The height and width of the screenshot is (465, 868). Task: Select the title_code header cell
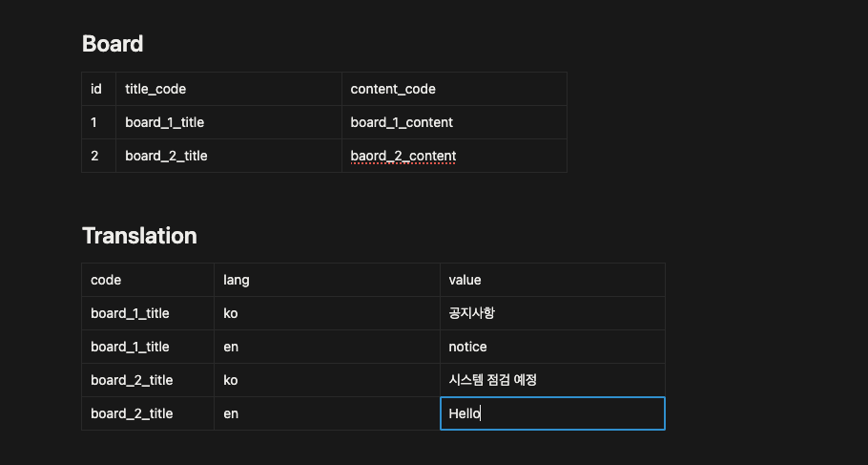[155, 89]
